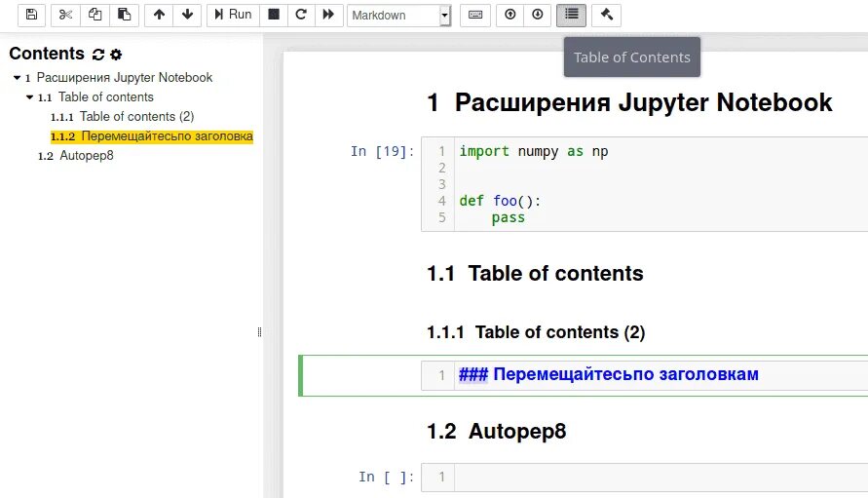Go to '1 Расширения Jupyter Notebook' in Contents

(119, 78)
